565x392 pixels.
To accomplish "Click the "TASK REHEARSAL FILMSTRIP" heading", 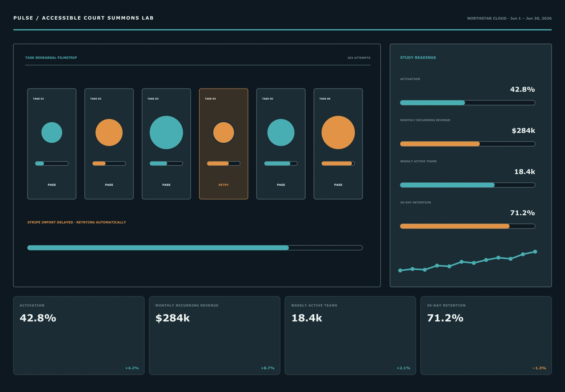I will click(x=51, y=58).
